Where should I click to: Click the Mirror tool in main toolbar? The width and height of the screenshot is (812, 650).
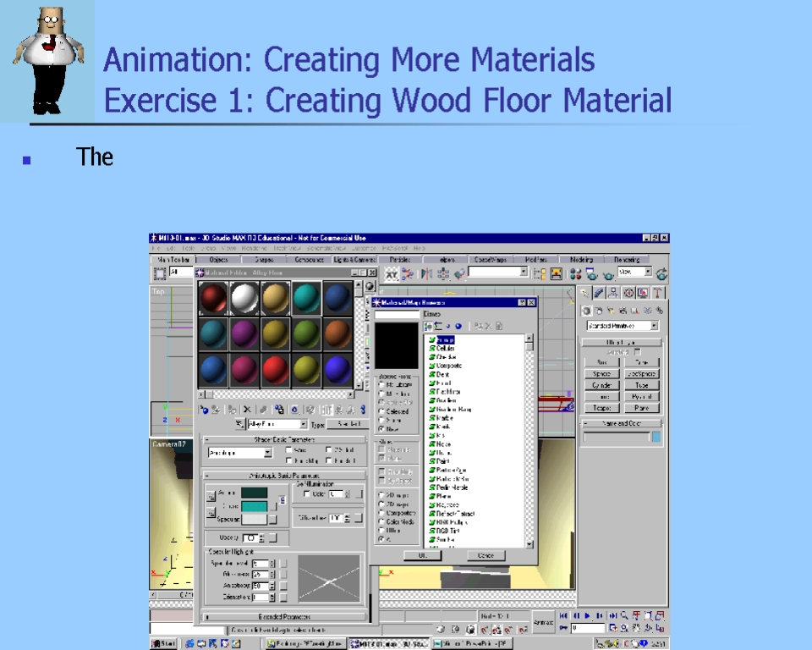425,273
